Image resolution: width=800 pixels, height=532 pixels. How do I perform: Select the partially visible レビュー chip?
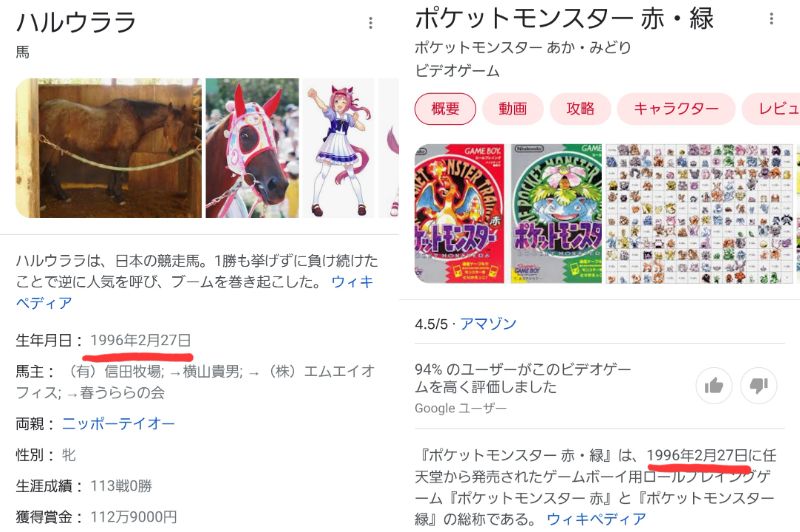pos(772,109)
